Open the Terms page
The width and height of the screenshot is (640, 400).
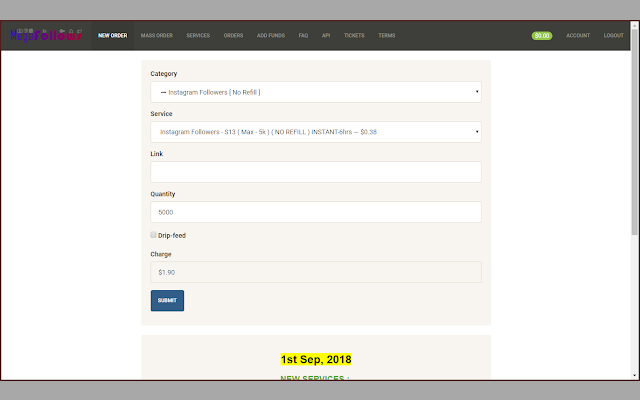coord(387,36)
